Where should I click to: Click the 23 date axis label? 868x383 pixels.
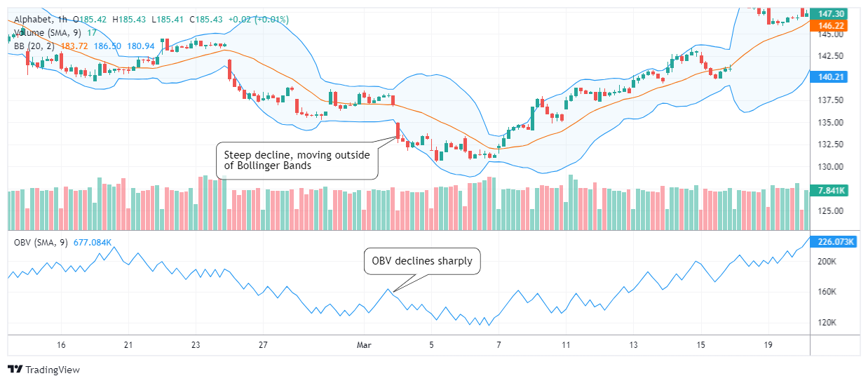tap(196, 344)
